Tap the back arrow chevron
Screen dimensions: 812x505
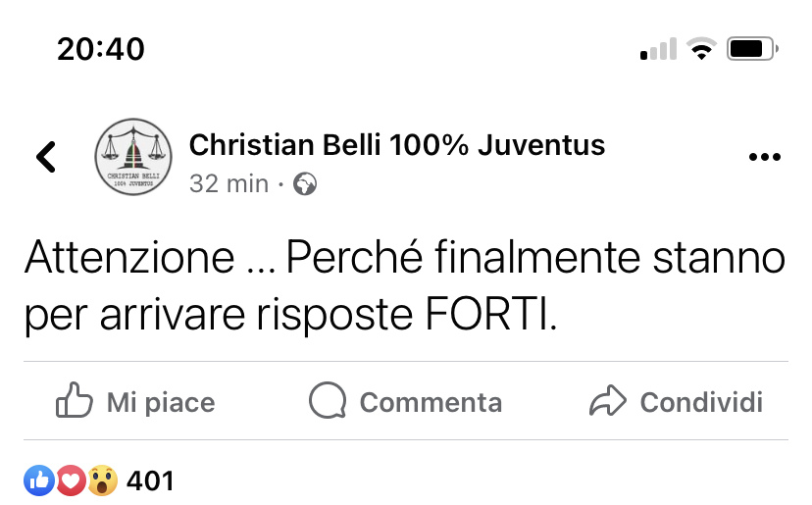[x=45, y=157]
